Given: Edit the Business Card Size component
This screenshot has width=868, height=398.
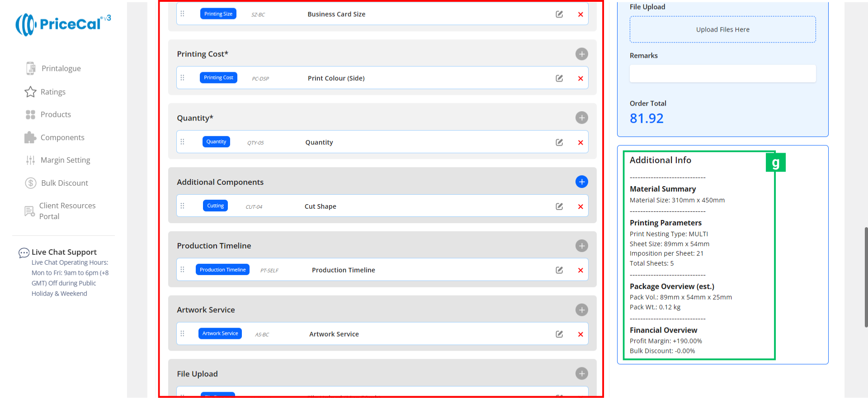Looking at the screenshot, I should 559,14.
